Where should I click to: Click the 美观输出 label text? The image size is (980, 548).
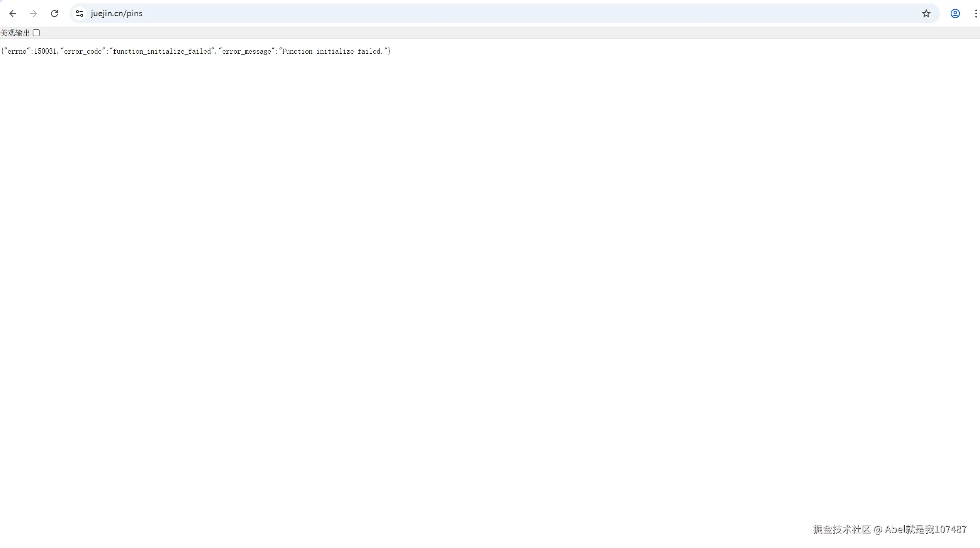(15, 33)
